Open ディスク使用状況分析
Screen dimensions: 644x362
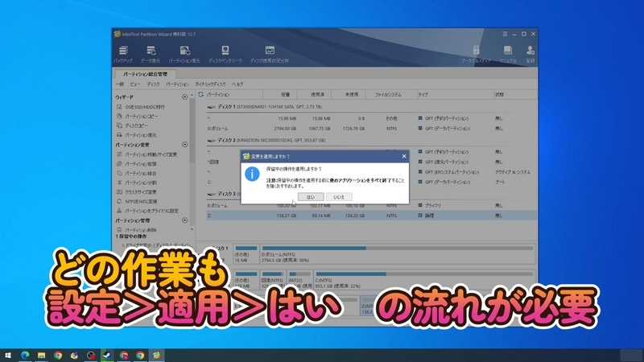coord(270,54)
